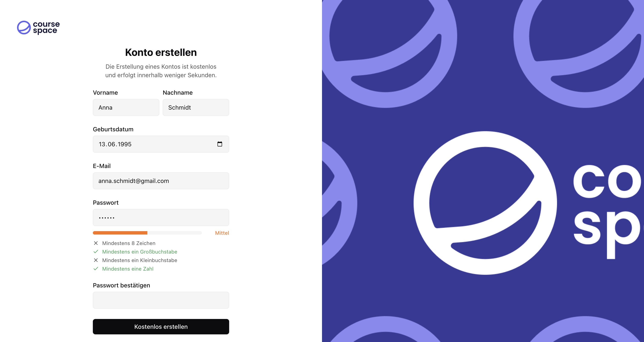644x342 pixels.
Task: Click the Mindestens 8 Zeichen requirement text
Action: pyautogui.click(x=129, y=243)
